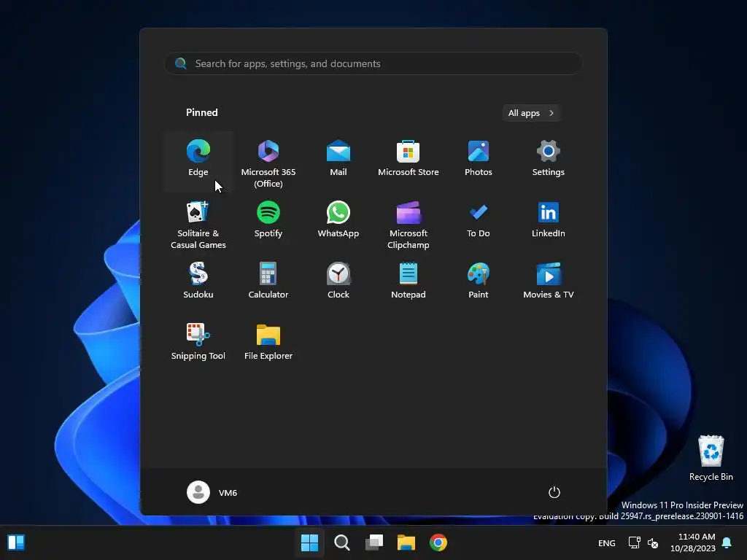Launch the Photos app
This screenshot has height=560, width=747.
tap(479, 160)
